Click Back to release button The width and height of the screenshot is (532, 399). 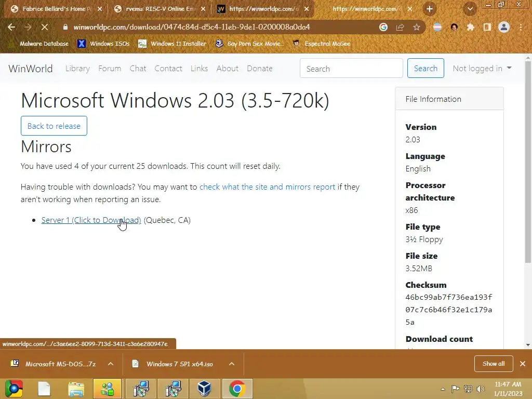click(54, 126)
